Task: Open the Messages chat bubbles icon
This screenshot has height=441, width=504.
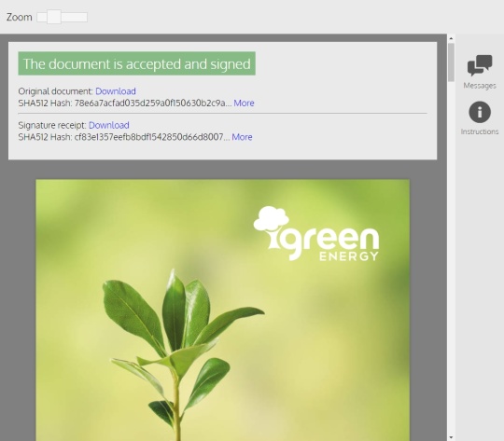Action: click(x=480, y=65)
